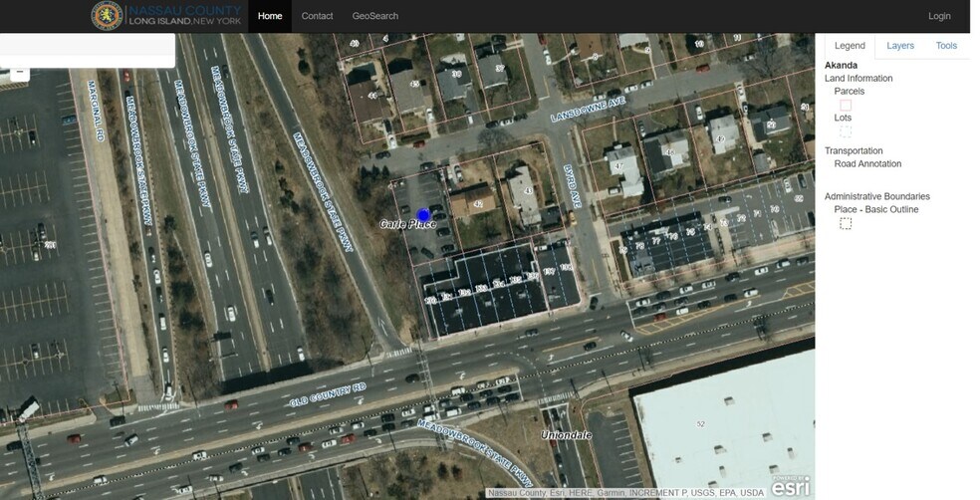
Task: Click the Login link
Action: pos(939,16)
